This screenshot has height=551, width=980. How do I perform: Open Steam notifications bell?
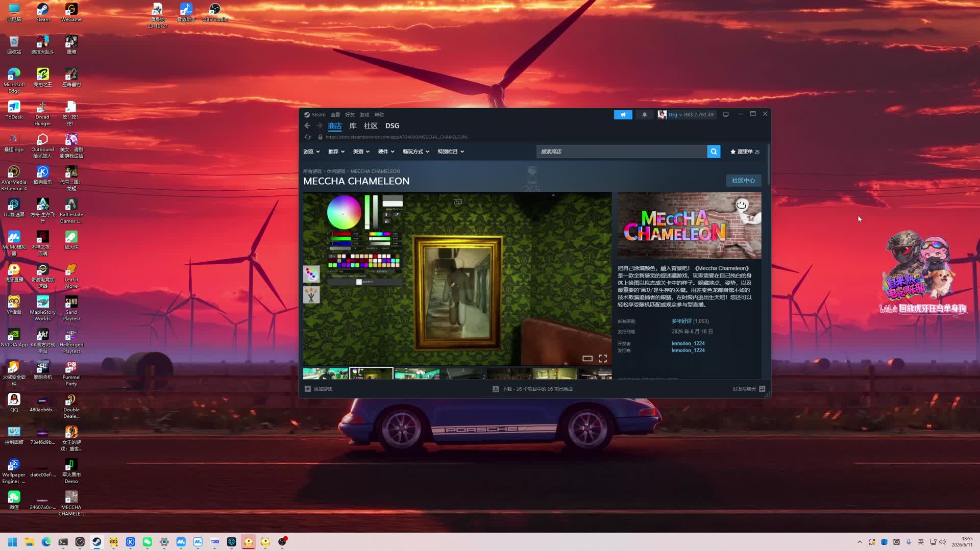tap(645, 115)
